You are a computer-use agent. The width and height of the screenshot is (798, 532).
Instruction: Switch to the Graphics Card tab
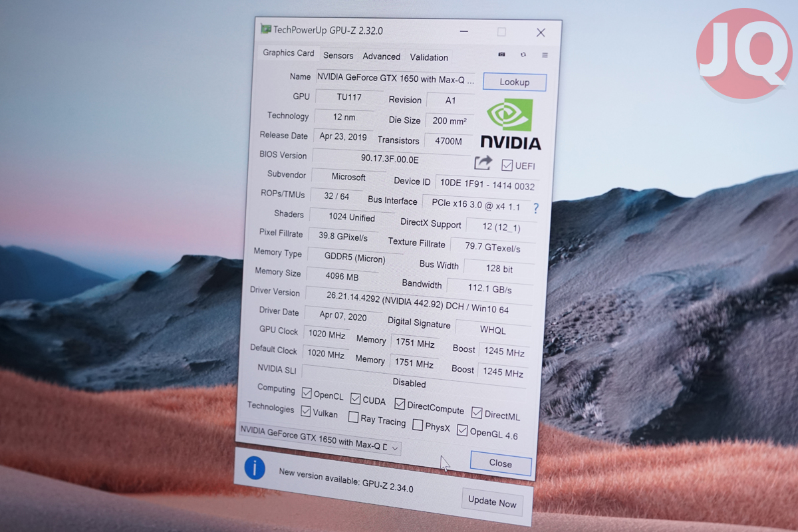click(289, 53)
